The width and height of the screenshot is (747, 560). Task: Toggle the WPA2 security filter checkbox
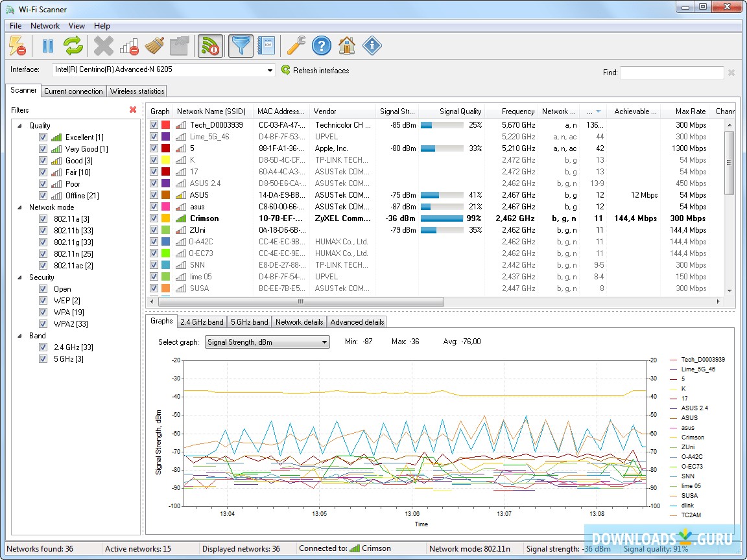click(x=43, y=324)
